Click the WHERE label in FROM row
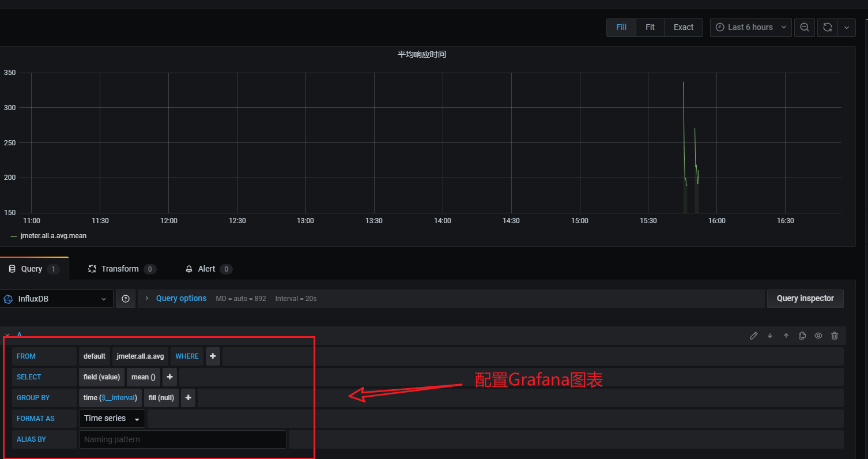Screen dimensions: 868x459 click(x=187, y=356)
